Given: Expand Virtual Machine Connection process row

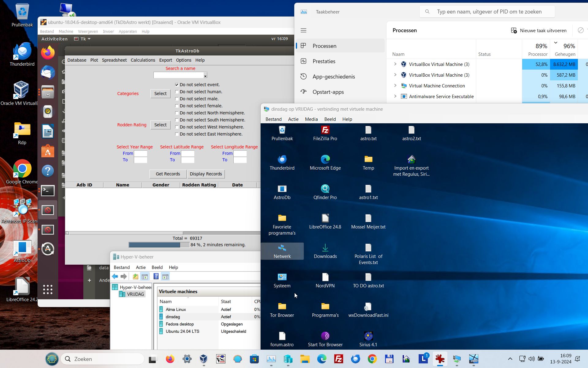Looking at the screenshot, I should coord(395,86).
